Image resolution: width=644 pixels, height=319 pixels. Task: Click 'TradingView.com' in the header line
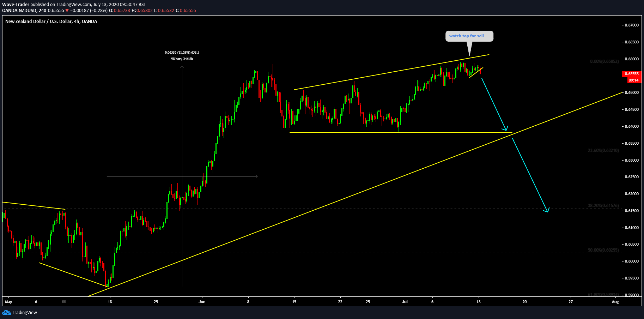pos(74,5)
